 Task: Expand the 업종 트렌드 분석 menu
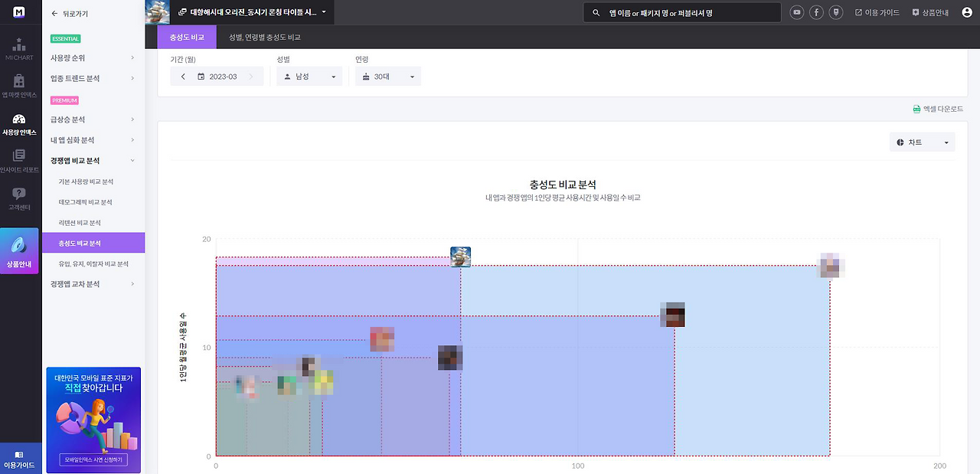93,78
